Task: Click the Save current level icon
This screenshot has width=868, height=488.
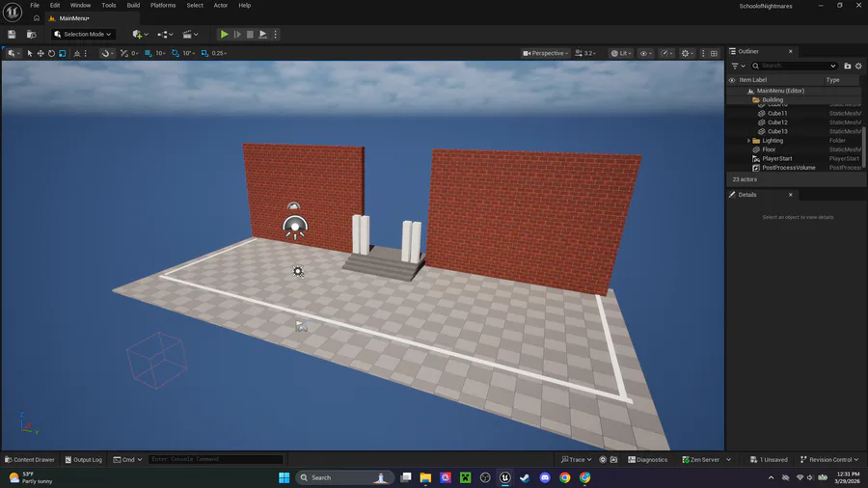Action: coord(12,35)
